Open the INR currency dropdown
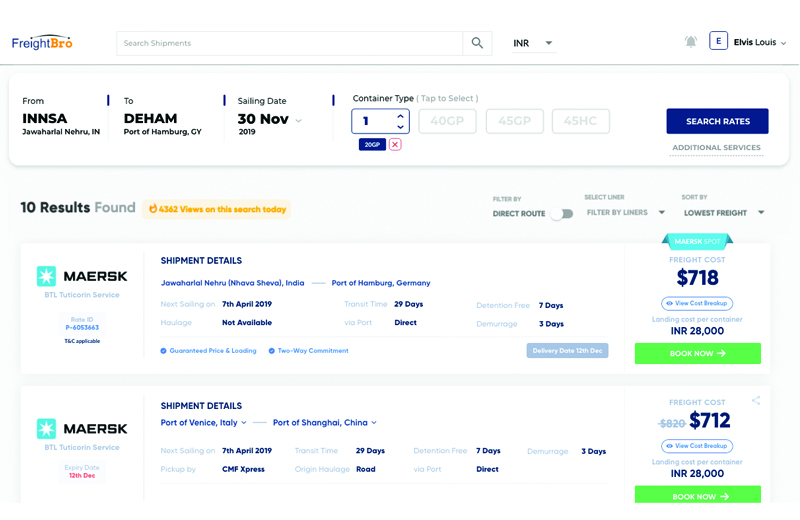 [533, 43]
